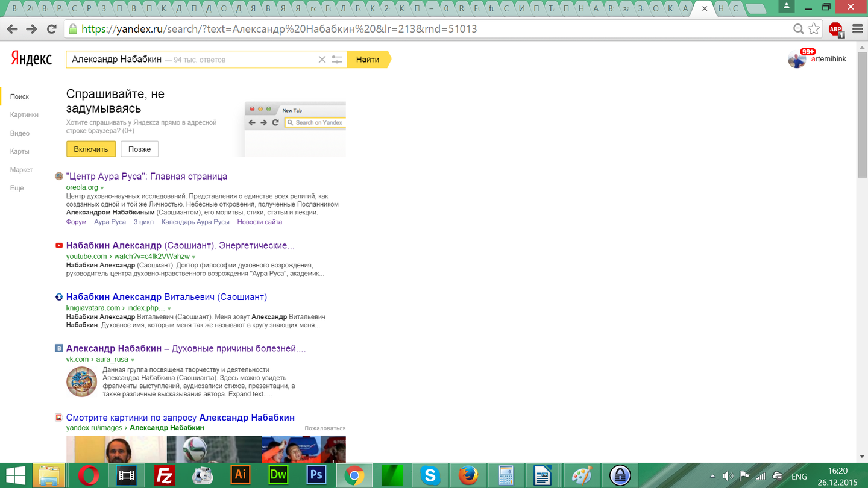Open the Chrome hamburger menu
The image size is (868, 488).
(x=857, y=29)
